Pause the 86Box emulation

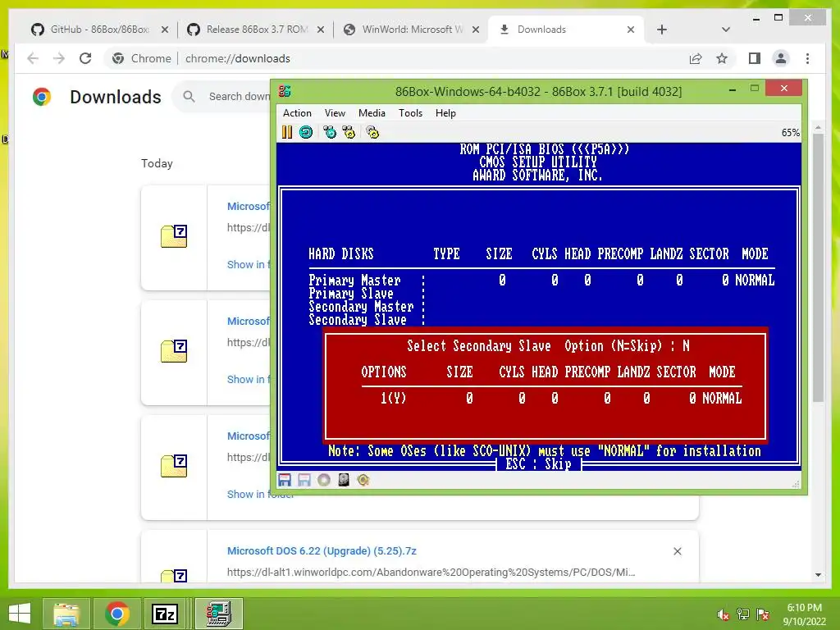click(287, 132)
